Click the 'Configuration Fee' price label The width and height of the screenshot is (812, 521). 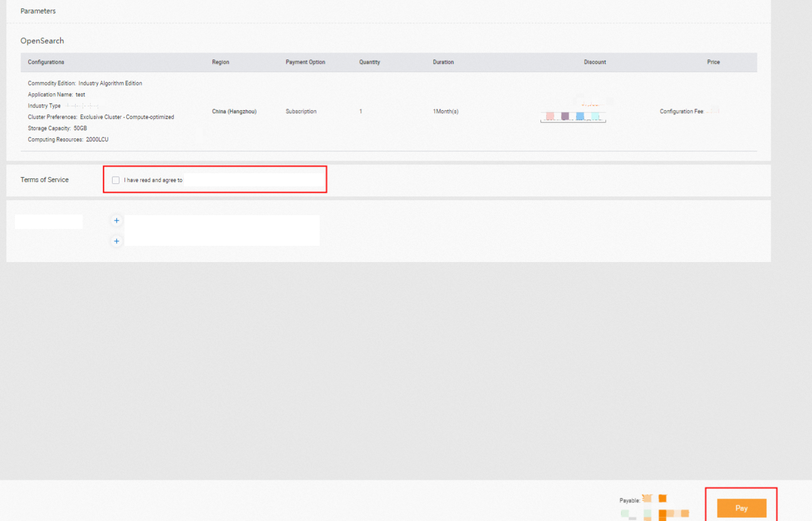681,111
